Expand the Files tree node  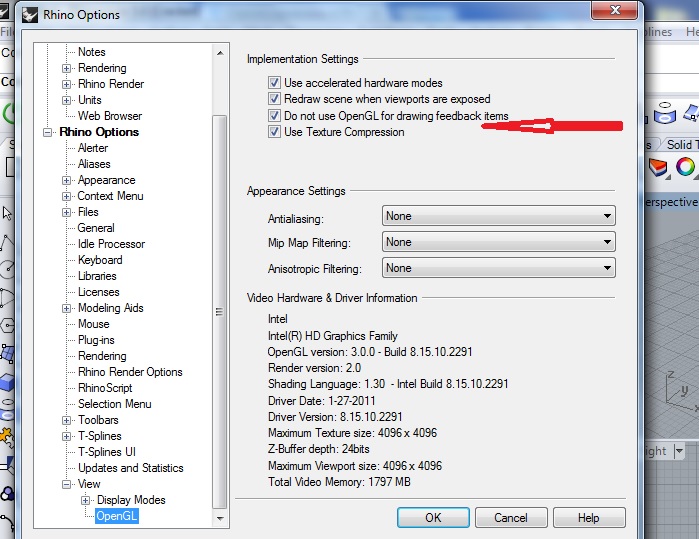click(66, 212)
